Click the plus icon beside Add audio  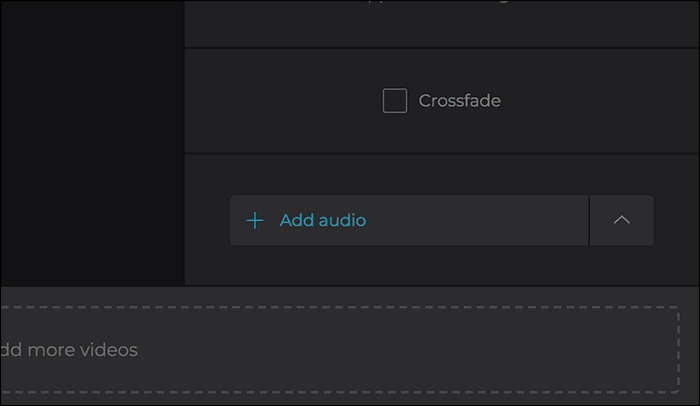(255, 220)
